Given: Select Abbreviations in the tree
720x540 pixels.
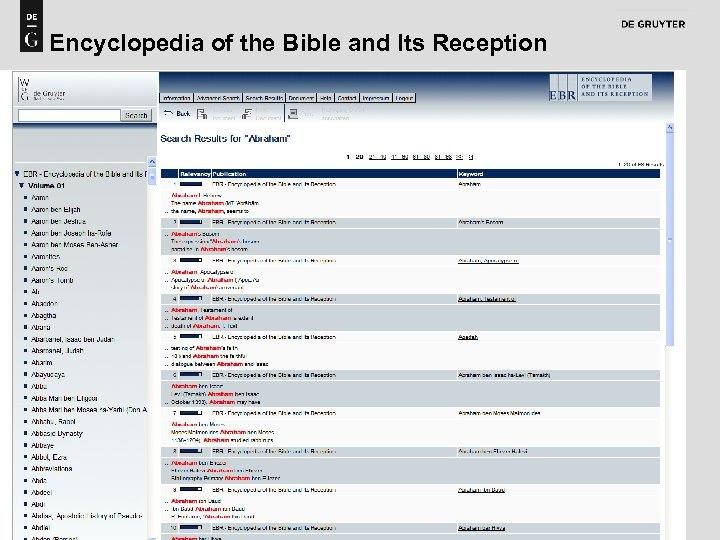Looking at the screenshot, I should (51, 469).
